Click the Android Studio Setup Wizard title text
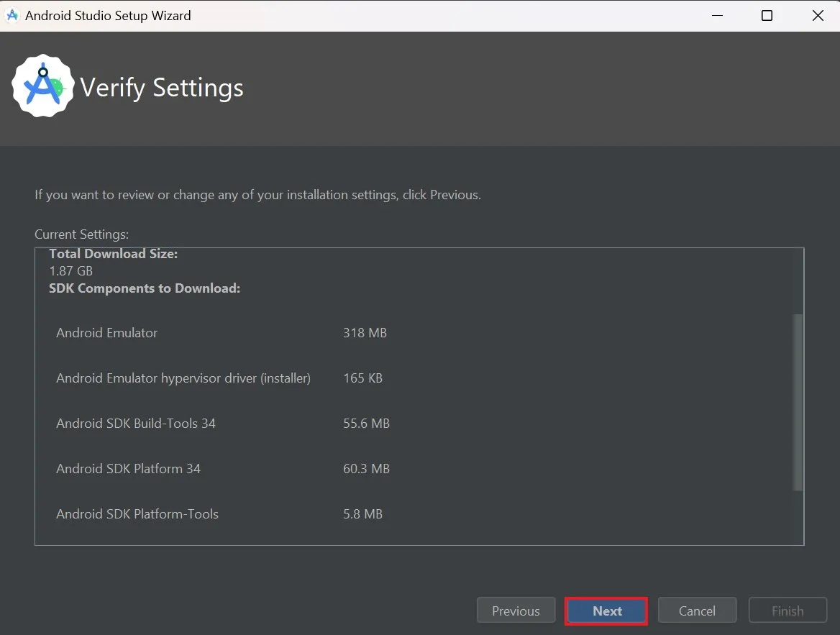Image resolution: width=840 pixels, height=635 pixels. pyautogui.click(x=109, y=15)
